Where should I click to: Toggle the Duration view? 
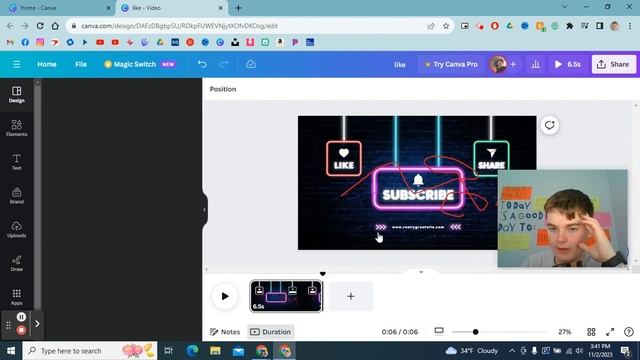pyautogui.click(x=271, y=332)
